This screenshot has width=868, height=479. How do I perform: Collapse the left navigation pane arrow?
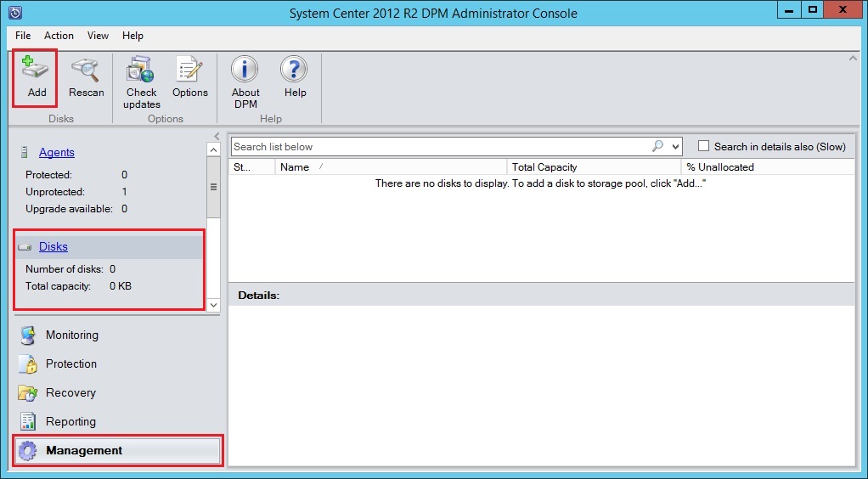tap(217, 136)
